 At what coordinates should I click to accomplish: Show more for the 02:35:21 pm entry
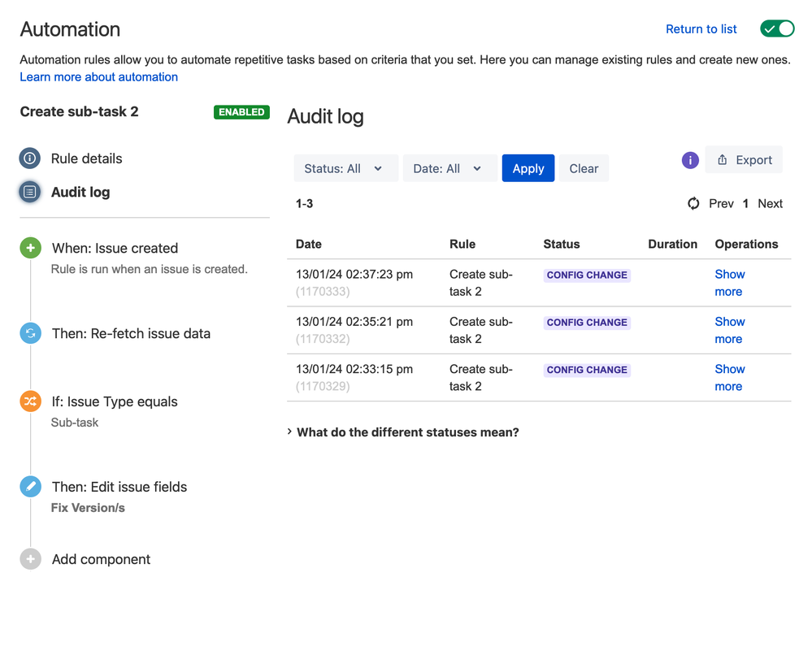coord(730,331)
